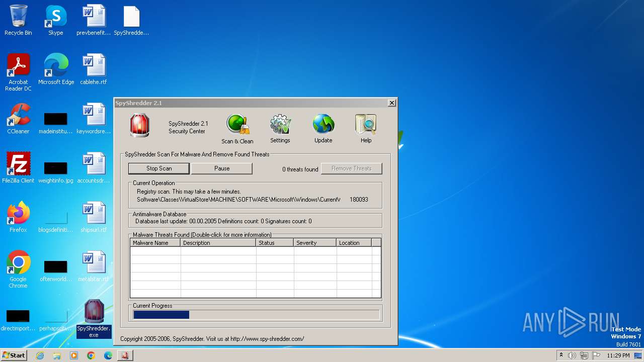The image size is (644, 362).
Task: Click the Location column header
Action: click(x=354, y=243)
